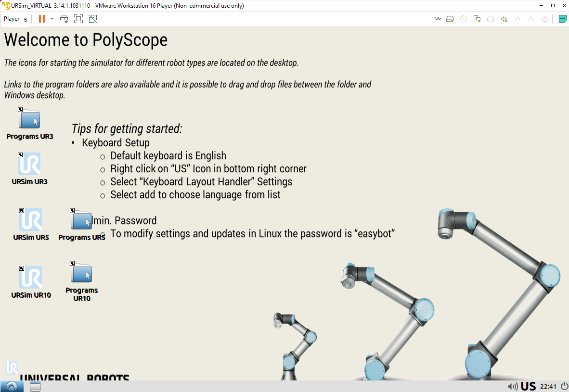569x392 pixels.
Task: Click the volume speaker tray icon
Action: 512,387
